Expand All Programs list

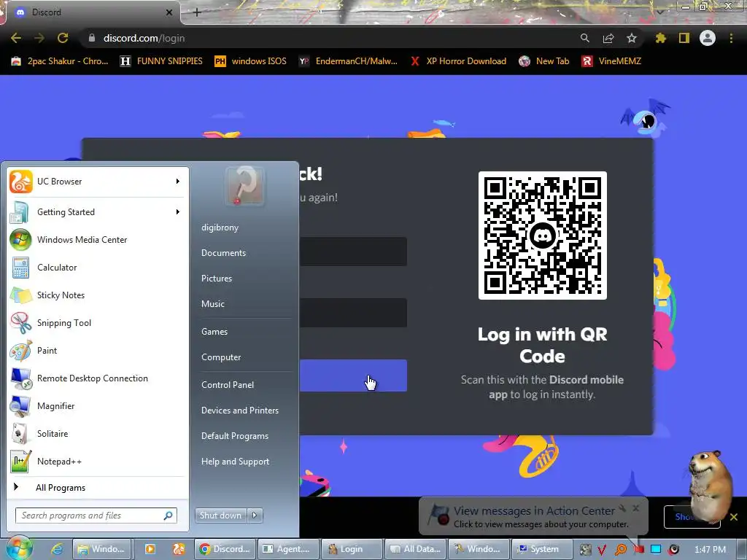pos(98,487)
